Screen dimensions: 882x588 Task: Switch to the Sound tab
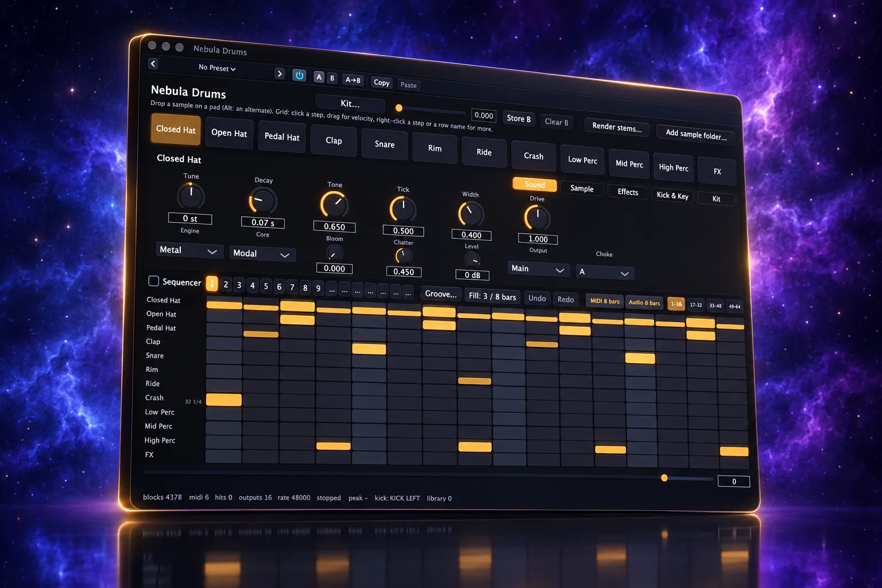tap(535, 184)
